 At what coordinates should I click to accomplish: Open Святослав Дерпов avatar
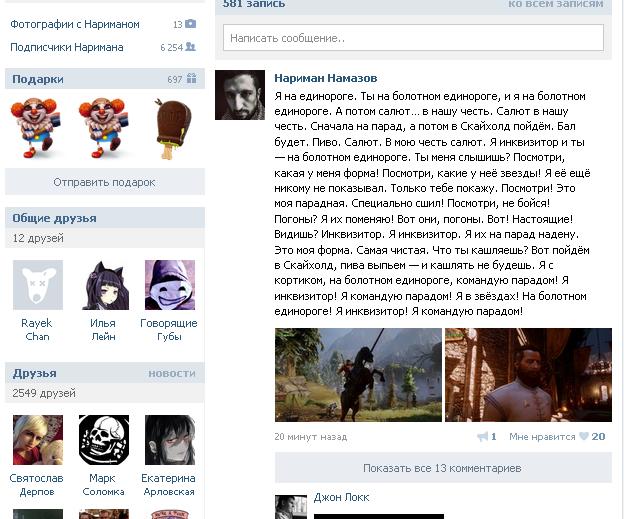pos(38,440)
